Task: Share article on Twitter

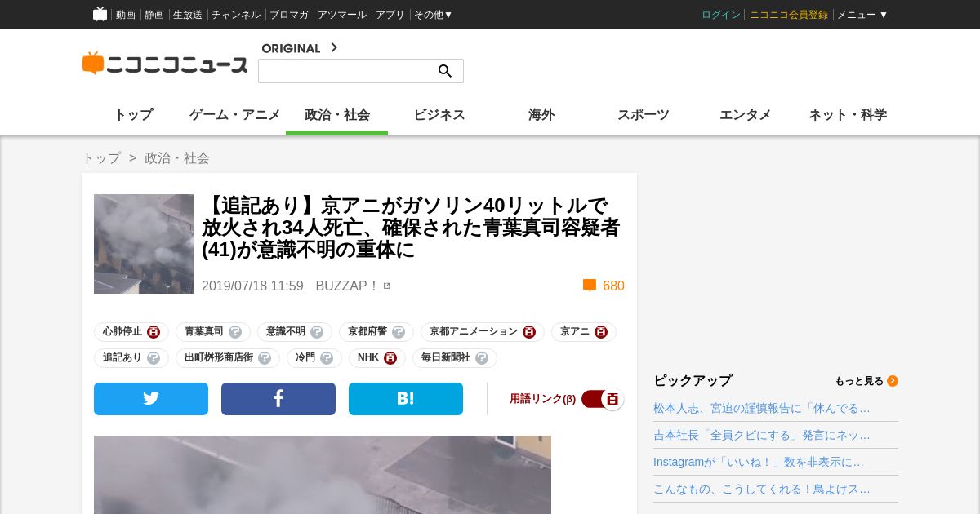Action: [x=151, y=399]
